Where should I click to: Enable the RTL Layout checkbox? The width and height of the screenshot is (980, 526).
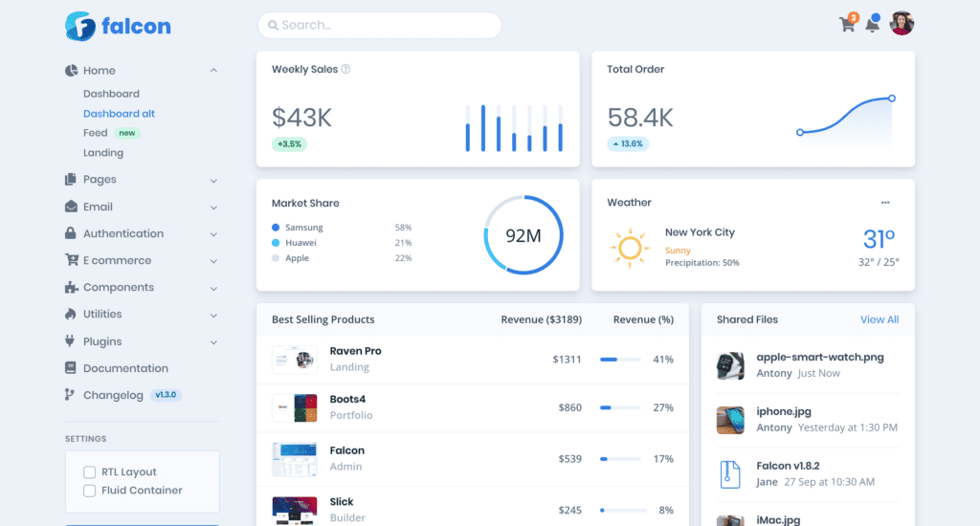89,472
